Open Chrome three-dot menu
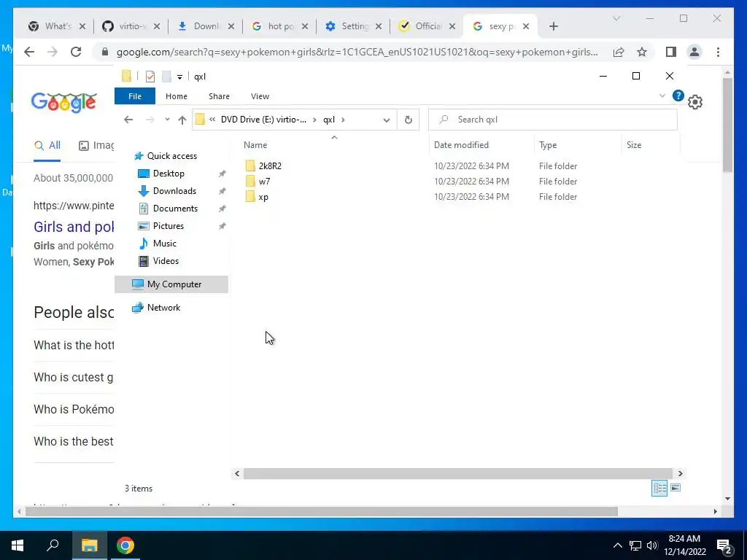 [718, 52]
